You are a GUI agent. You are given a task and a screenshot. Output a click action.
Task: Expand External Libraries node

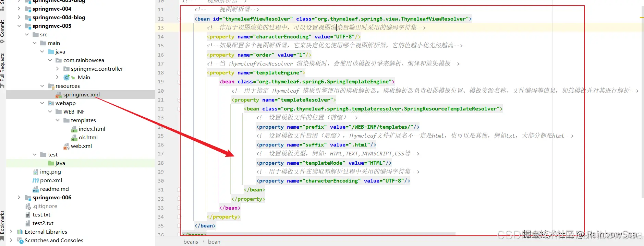coord(11,232)
